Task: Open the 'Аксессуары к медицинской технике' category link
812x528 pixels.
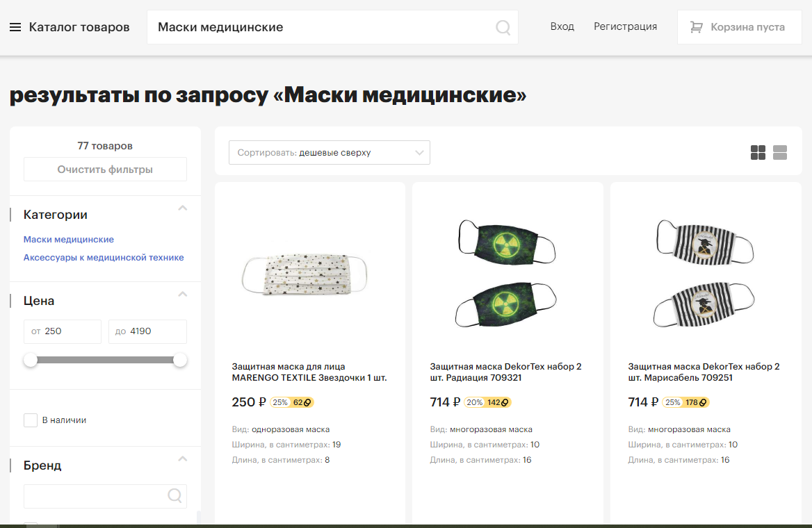Action: [x=104, y=257]
